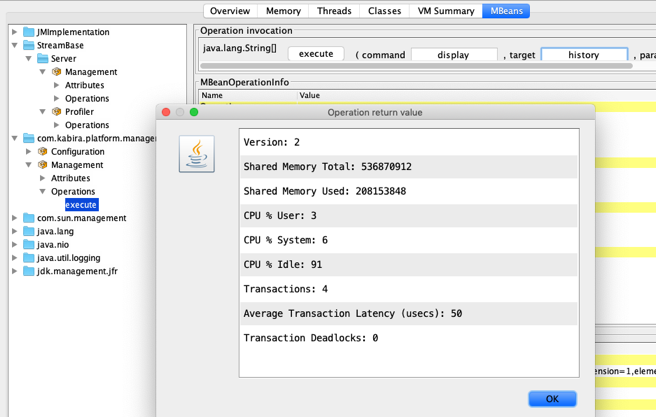Click the target input field containing history
Viewport: 656px width, 417px height.
tap(584, 55)
